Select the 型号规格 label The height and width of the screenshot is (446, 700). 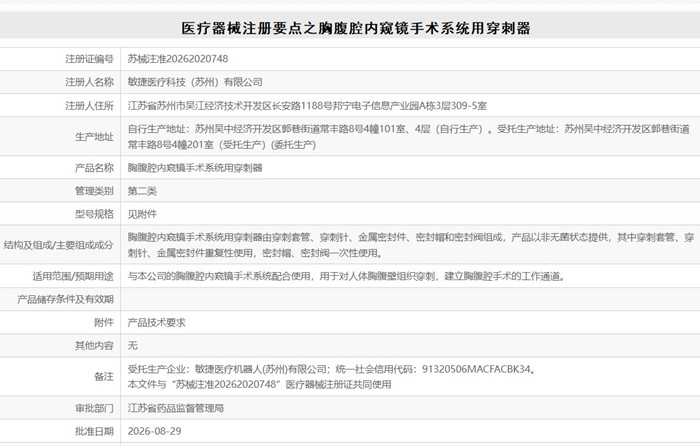(x=94, y=214)
